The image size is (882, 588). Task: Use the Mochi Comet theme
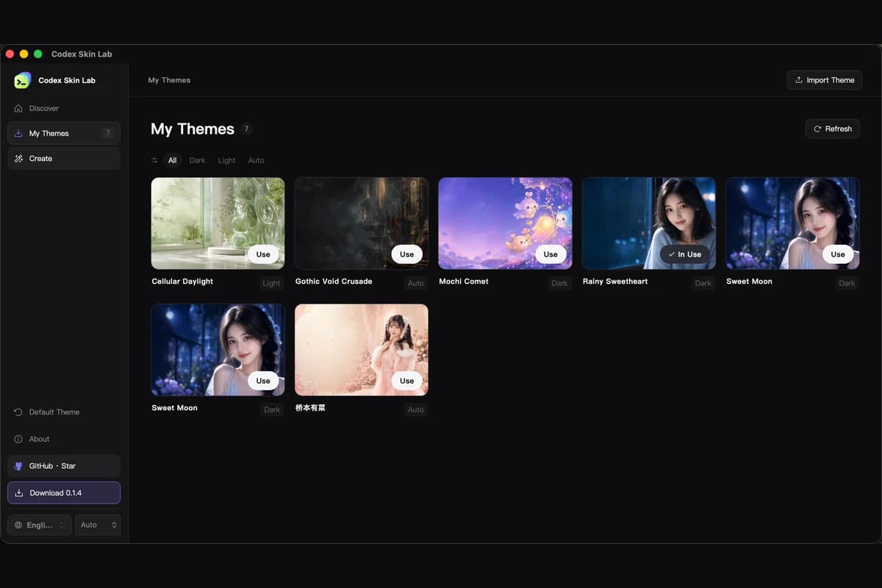(x=551, y=254)
